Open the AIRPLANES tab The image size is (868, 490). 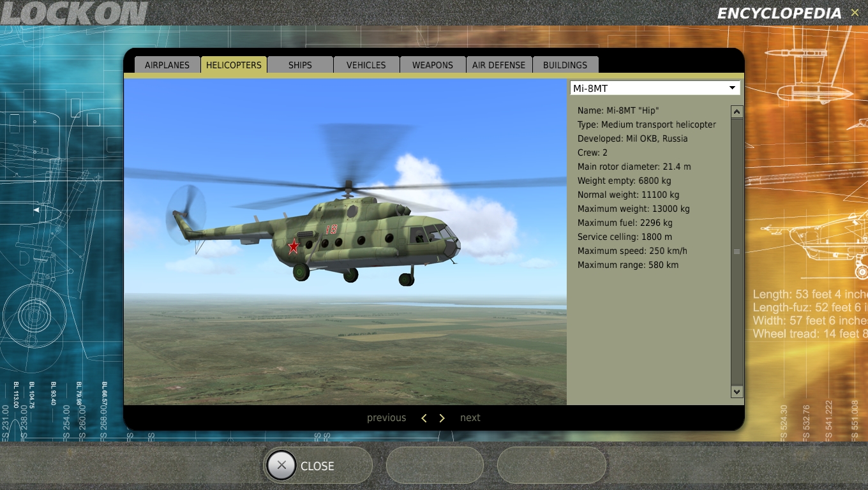[x=167, y=65]
